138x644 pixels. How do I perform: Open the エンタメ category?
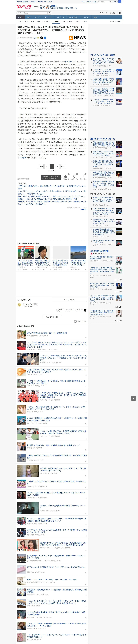(x=47, y=21)
